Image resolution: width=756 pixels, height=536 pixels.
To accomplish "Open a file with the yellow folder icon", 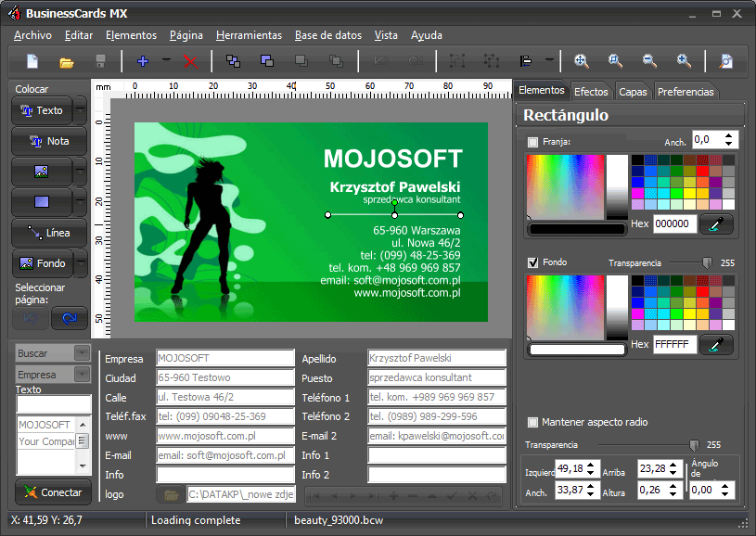I will pyautogui.click(x=67, y=61).
